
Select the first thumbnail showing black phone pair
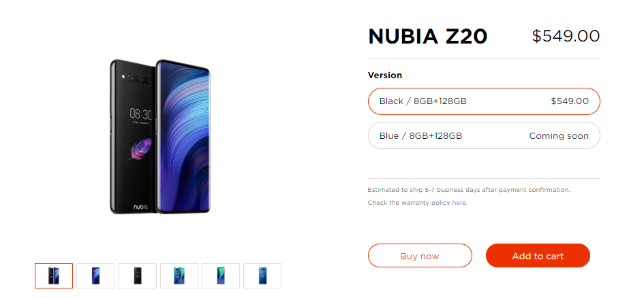[x=54, y=276]
